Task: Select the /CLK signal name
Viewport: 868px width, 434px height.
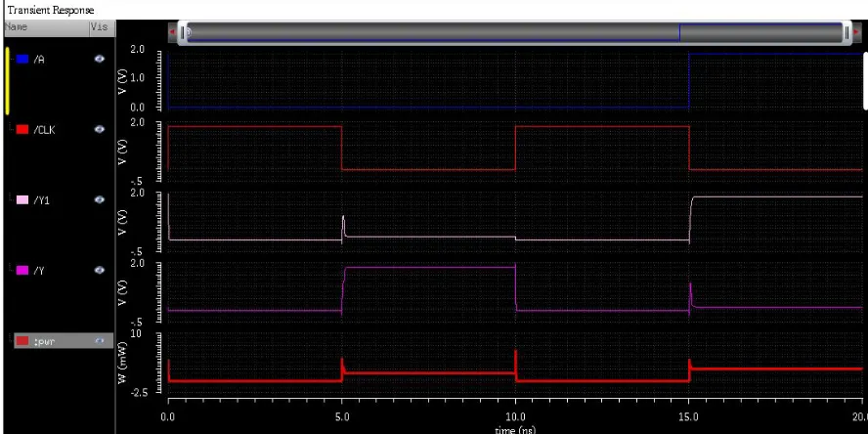Action: [x=44, y=130]
